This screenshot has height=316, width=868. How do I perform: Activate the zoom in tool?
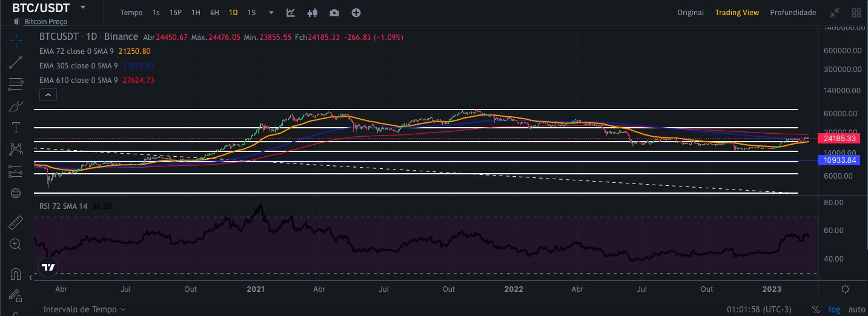click(x=16, y=245)
